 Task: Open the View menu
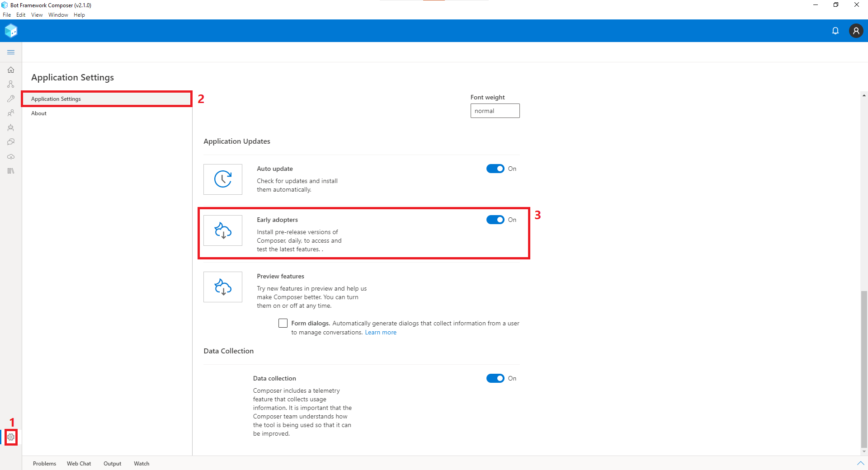pos(37,15)
